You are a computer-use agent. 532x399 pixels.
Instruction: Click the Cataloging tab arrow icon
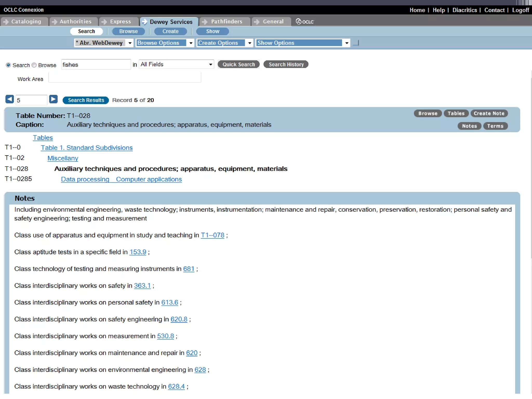click(x=6, y=22)
